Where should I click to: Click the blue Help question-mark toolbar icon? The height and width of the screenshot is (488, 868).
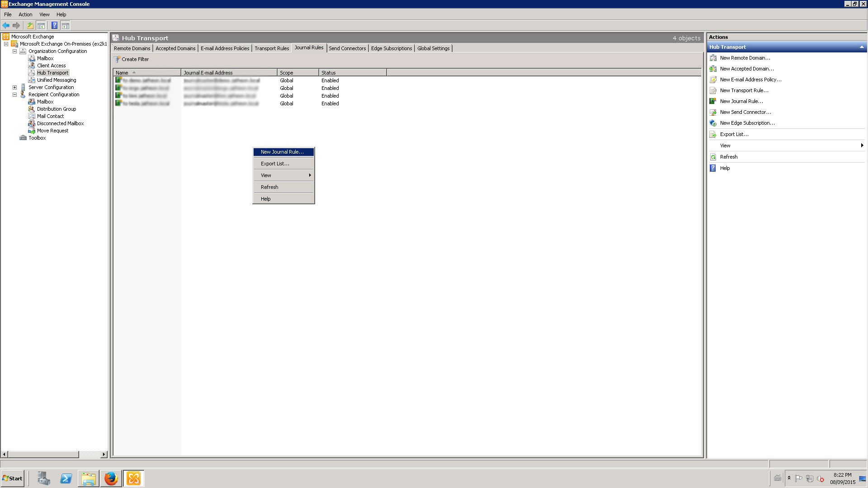point(54,26)
